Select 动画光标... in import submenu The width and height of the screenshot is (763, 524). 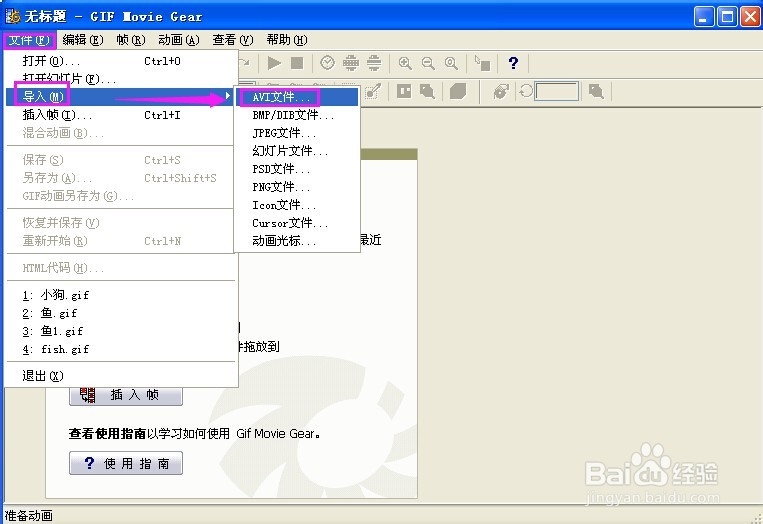click(297, 241)
